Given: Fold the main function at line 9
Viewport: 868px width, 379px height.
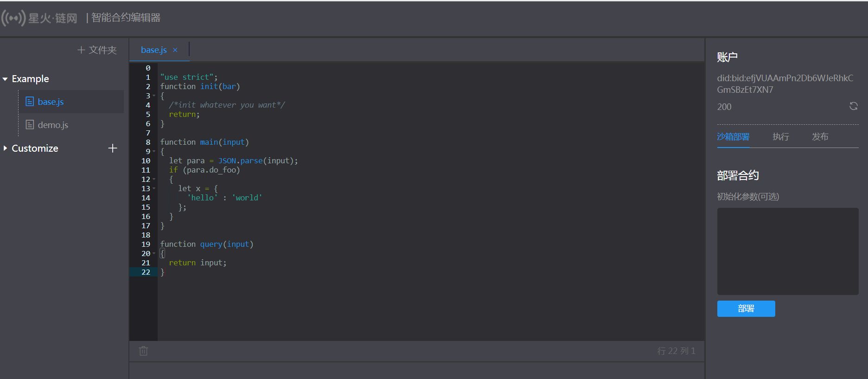Looking at the screenshot, I should [154, 151].
